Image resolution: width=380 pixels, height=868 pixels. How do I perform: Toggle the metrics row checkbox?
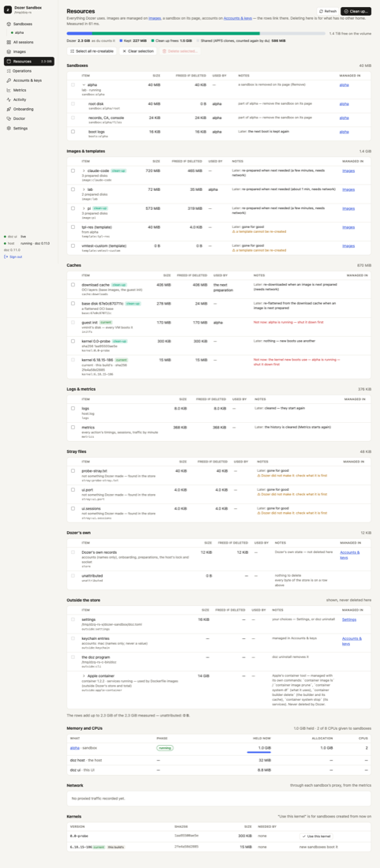click(x=73, y=427)
